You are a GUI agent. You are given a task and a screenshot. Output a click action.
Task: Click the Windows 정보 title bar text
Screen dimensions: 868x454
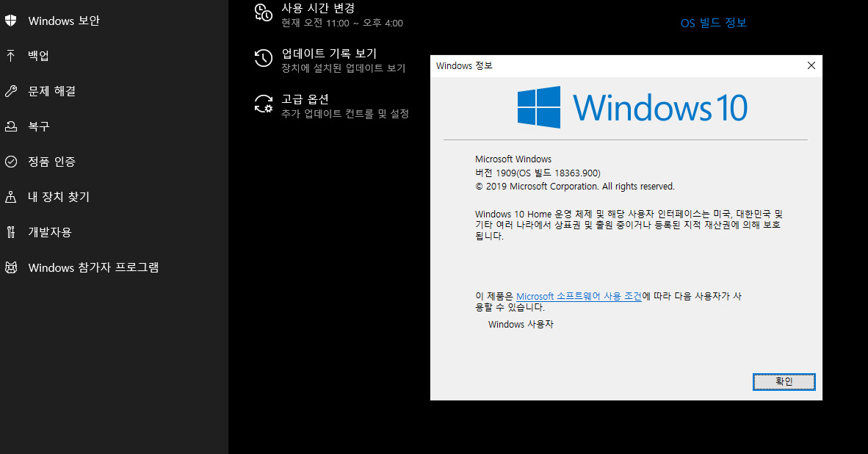tap(464, 66)
